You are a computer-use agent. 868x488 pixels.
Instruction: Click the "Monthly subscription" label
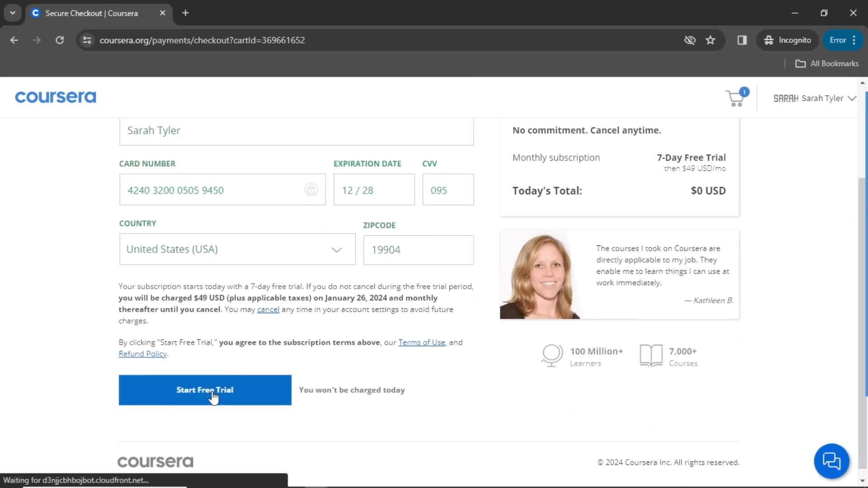556,157
